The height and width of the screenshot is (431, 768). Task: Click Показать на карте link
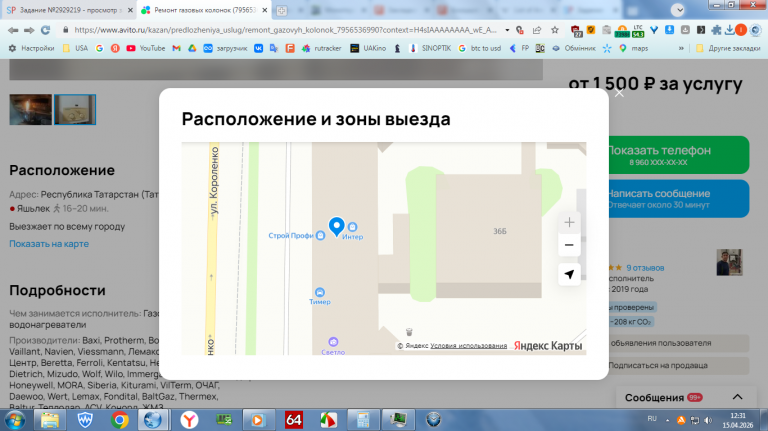coord(49,244)
